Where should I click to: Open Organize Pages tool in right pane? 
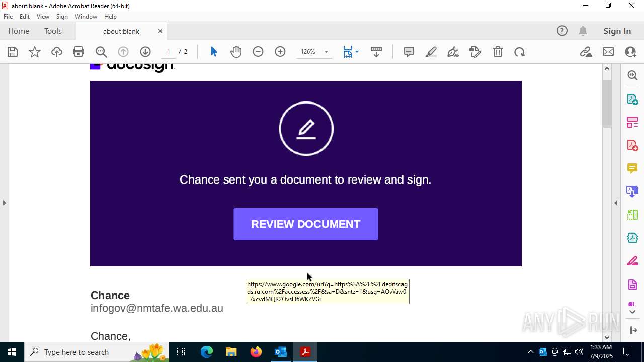pos(632,122)
